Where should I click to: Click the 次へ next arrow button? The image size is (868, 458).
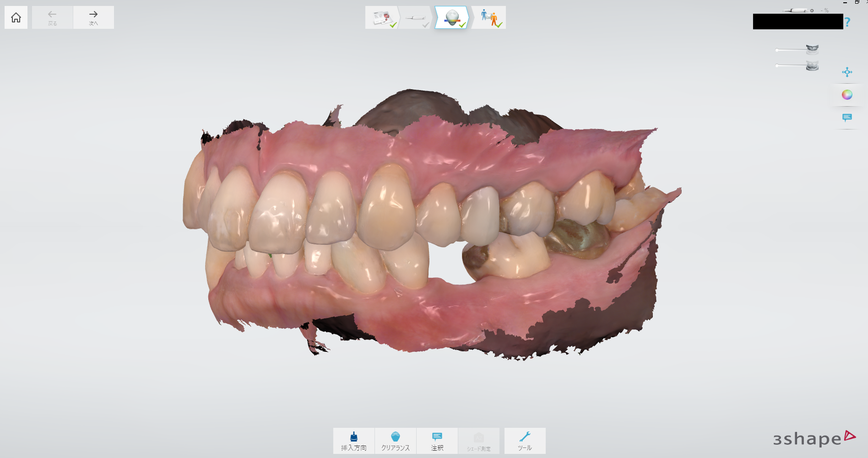[93, 17]
